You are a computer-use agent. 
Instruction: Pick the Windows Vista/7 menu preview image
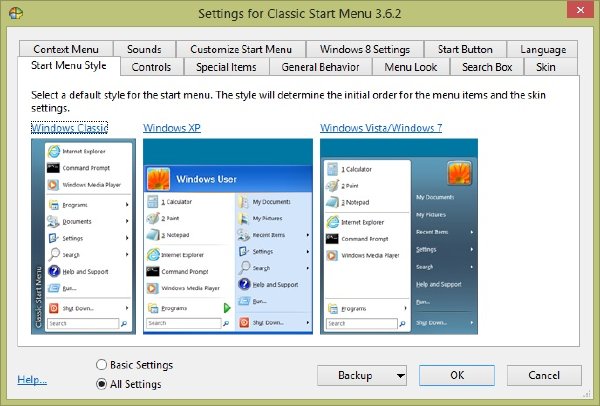(399, 236)
